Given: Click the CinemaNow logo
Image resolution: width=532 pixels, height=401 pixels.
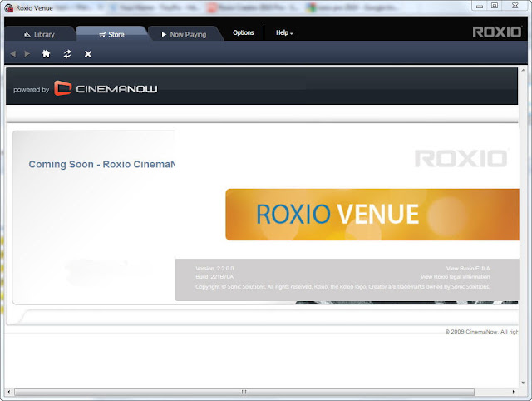Looking at the screenshot, I should (106, 88).
